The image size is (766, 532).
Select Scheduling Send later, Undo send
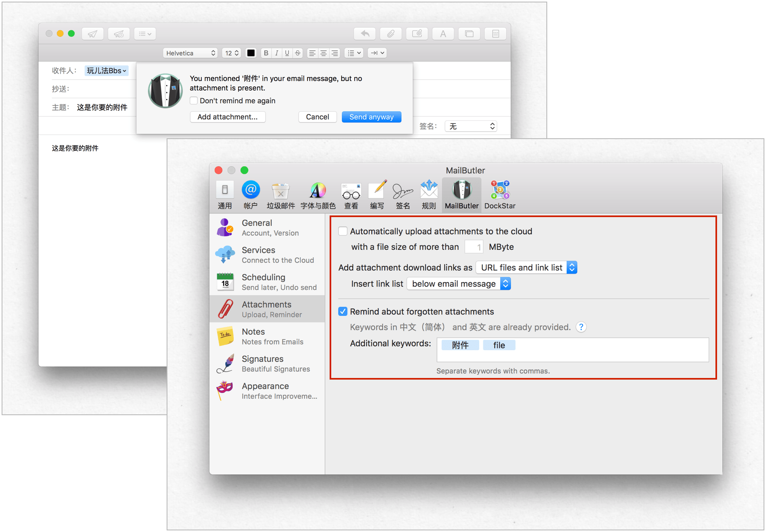point(267,282)
